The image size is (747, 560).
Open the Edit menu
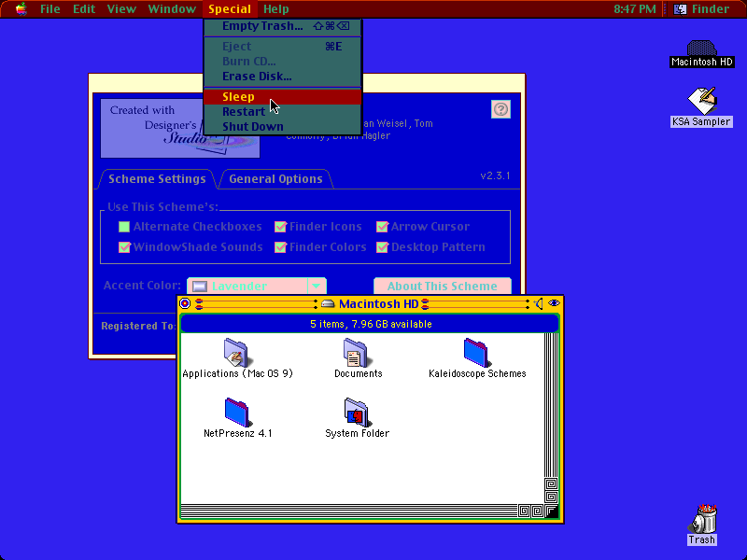[x=84, y=9]
